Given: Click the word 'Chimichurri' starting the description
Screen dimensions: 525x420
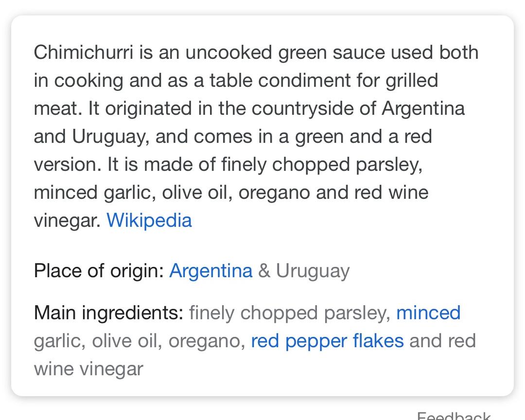Looking at the screenshot, I should (83, 52).
